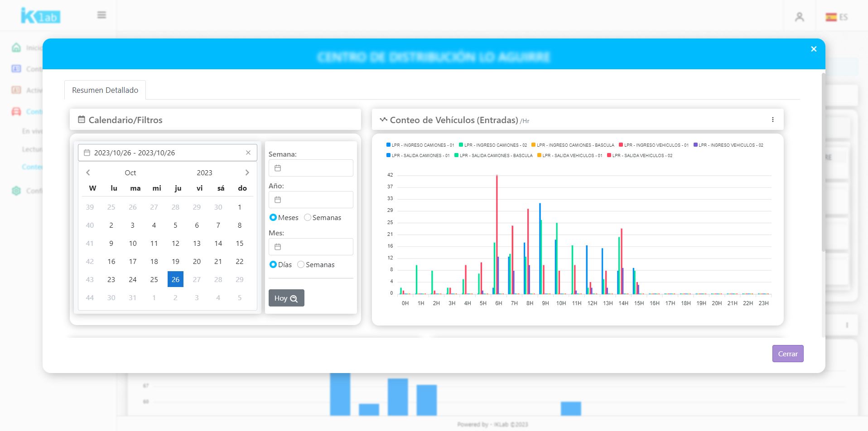
Task: Close the modal with the X icon
Action: (814, 49)
